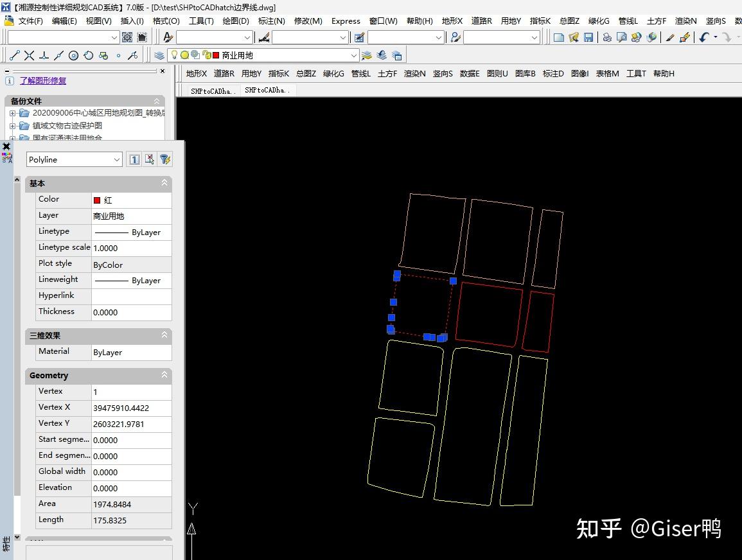Screen dimensions: 742x560
Task: Switch to the first SHPtoCADha drawing tab
Action: (213, 91)
